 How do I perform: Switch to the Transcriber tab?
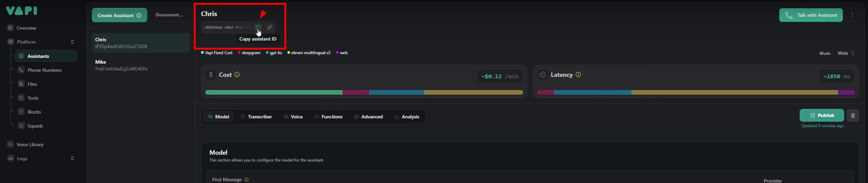256,117
